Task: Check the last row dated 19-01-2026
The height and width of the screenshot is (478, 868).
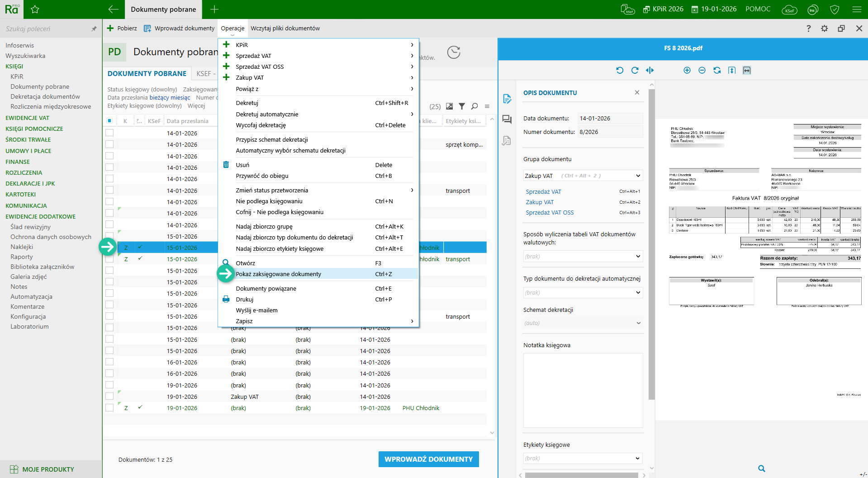Action: tap(109, 408)
